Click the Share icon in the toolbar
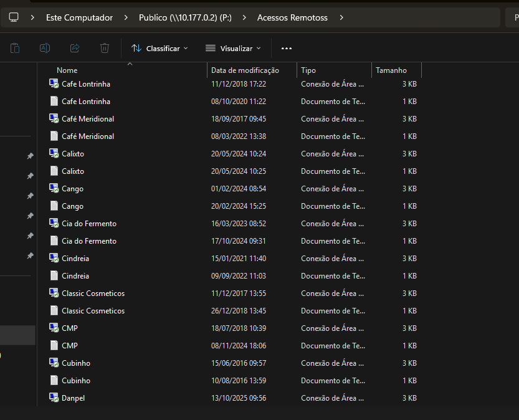519x420 pixels. [75, 48]
